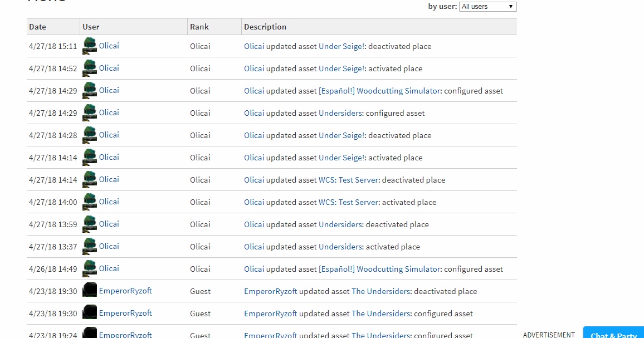This screenshot has width=644, height=338.
Task: Click Olicai avatar in 4/27/18 14:28 row
Action: (90, 135)
